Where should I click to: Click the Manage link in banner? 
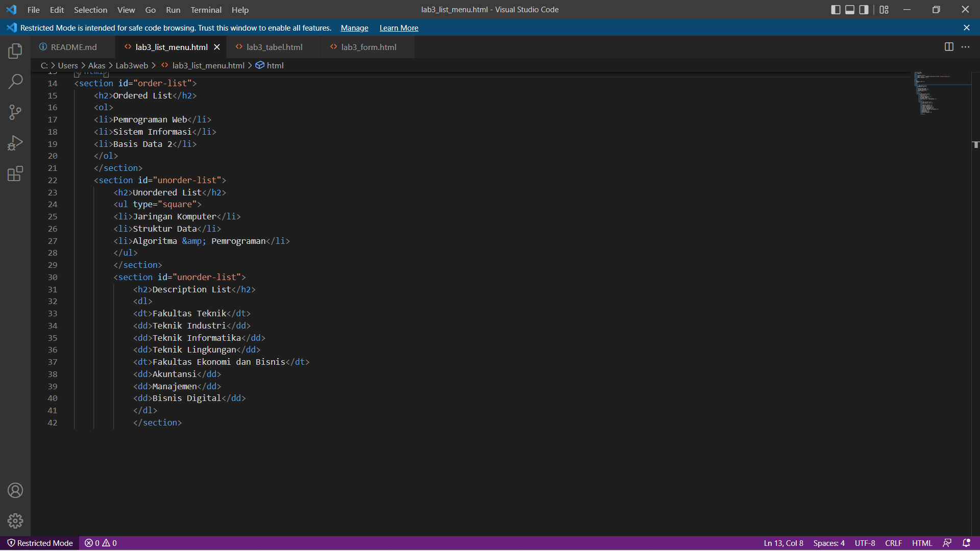pos(354,28)
